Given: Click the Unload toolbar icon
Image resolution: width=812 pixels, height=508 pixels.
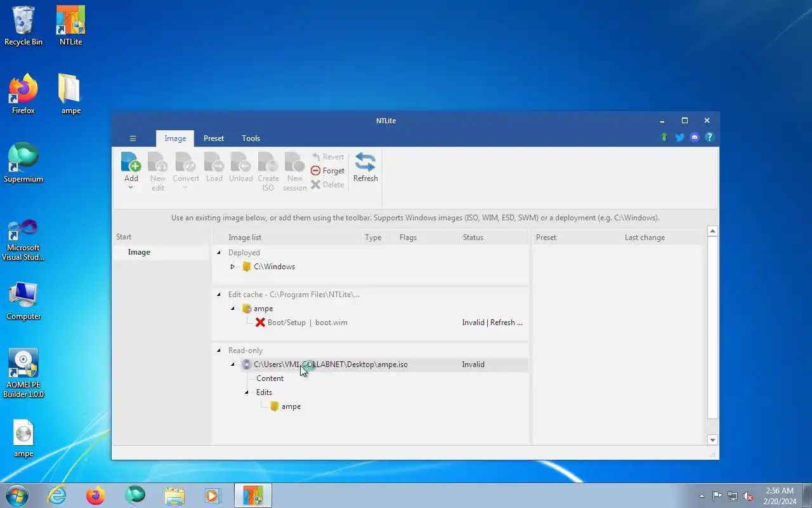Looking at the screenshot, I should tap(241, 162).
